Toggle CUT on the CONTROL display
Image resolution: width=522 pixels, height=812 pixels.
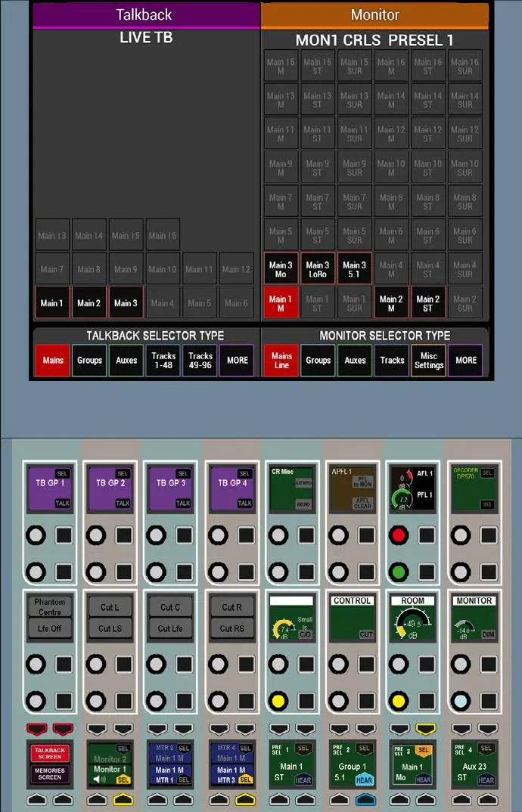click(366, 634)
